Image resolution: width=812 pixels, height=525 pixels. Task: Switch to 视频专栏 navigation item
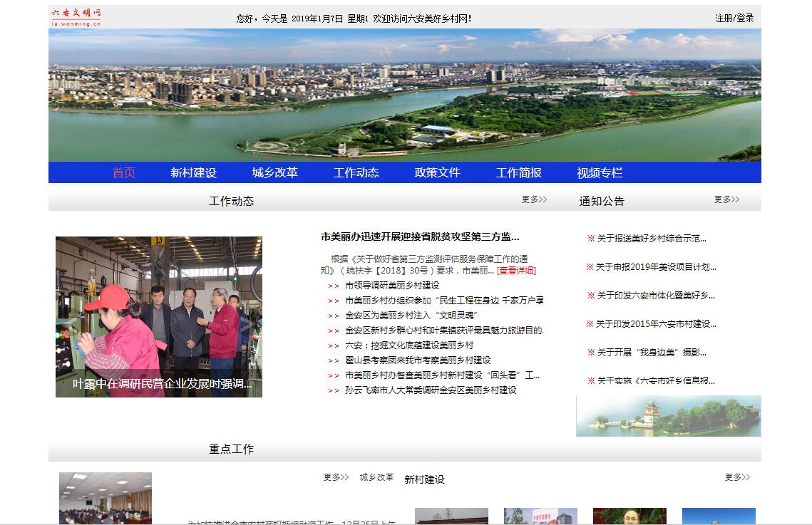pyautogui.click(x=600, y=172)
